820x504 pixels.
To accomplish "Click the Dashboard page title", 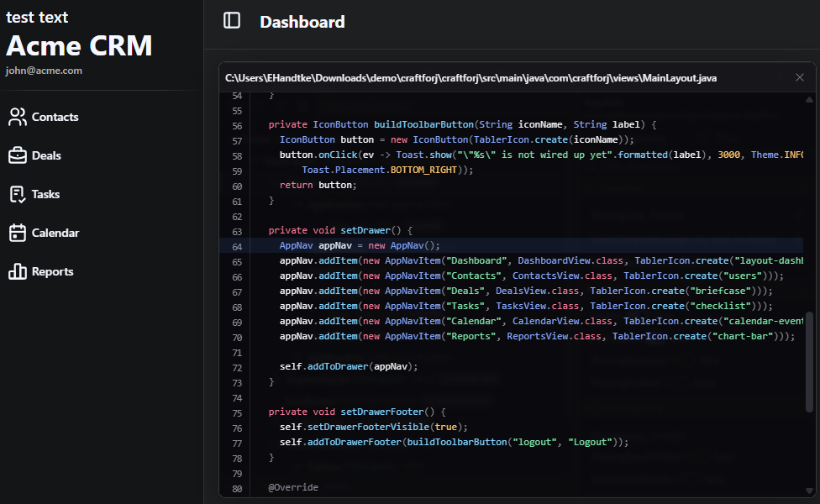I will pyautogui.click(x=302, y=22).
